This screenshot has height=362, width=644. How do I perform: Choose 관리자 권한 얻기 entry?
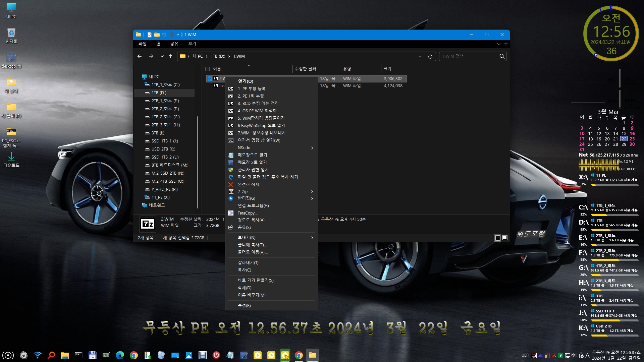(272, 170)
